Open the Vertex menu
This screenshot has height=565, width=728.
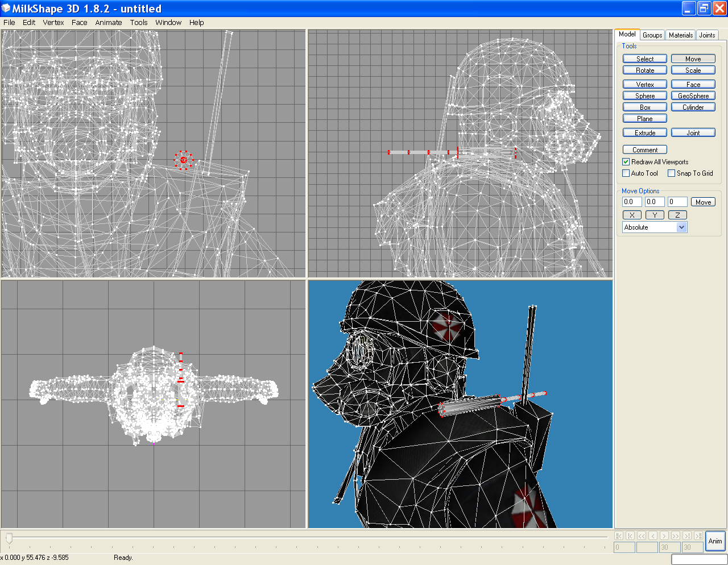tap(53, 23)
